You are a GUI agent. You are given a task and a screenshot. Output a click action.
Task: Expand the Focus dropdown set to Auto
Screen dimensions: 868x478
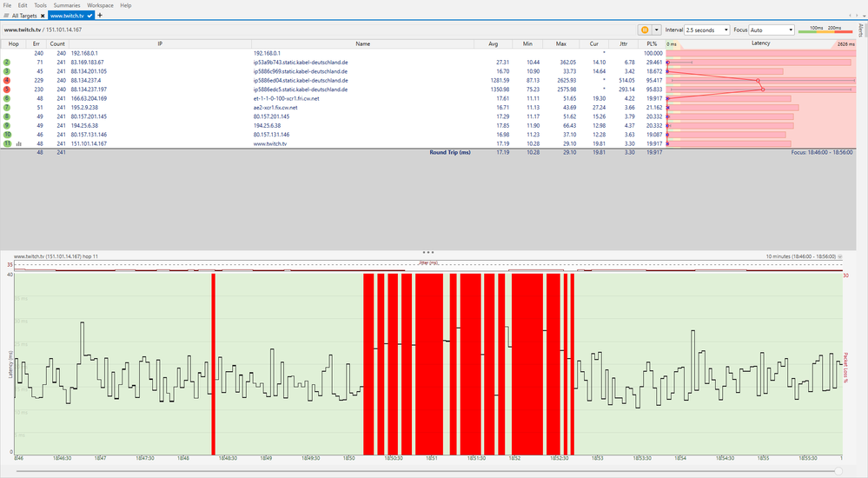(x=772, y=30)
